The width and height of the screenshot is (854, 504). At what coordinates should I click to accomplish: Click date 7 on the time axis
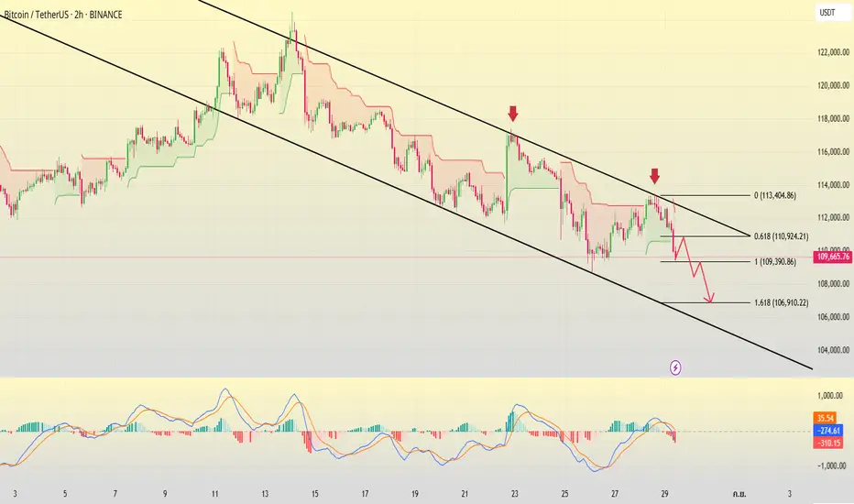pyautogui.click(x=115, y=494)
